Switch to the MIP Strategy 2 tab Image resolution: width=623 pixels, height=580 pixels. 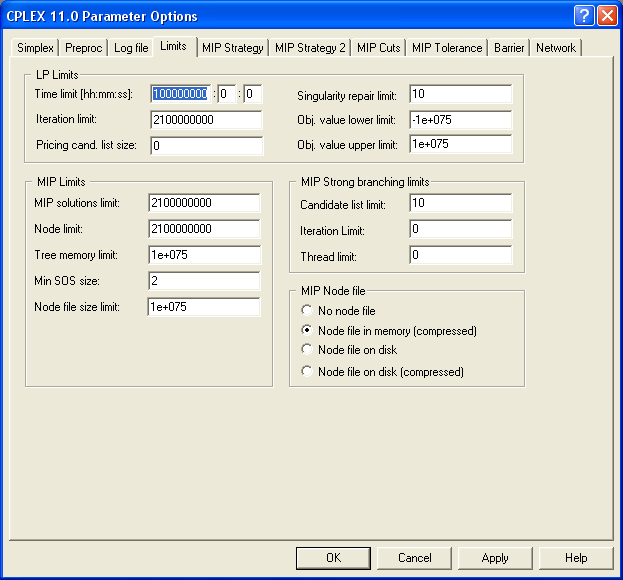tap(310, 48)
